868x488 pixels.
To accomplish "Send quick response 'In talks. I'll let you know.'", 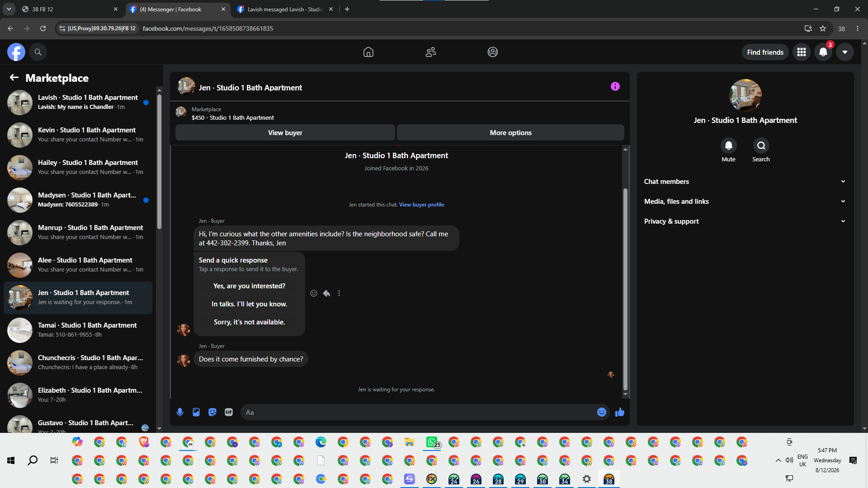I will pyautogui.click(x=249, y=304).
